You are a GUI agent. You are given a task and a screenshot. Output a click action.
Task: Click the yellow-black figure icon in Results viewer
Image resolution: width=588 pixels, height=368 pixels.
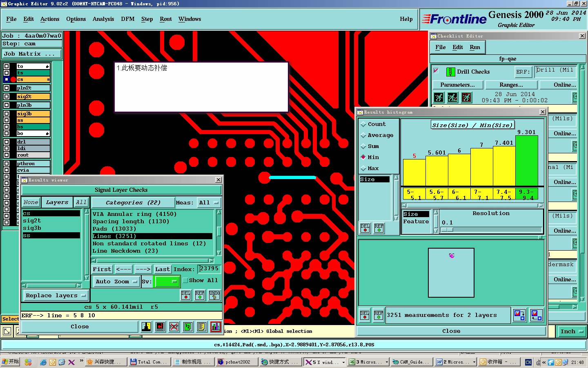(147, 326)
